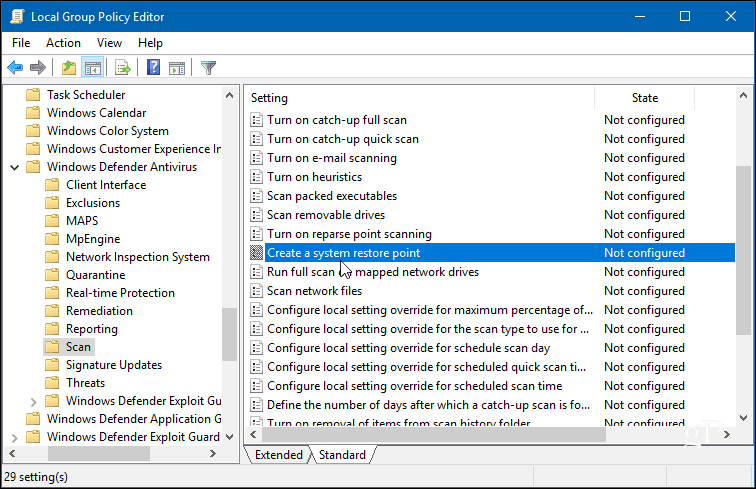Screen dimensions: 756x489
Task: Click the policy icon beside Scan network files
Action: pyautogui.click(x=256, y=291)
